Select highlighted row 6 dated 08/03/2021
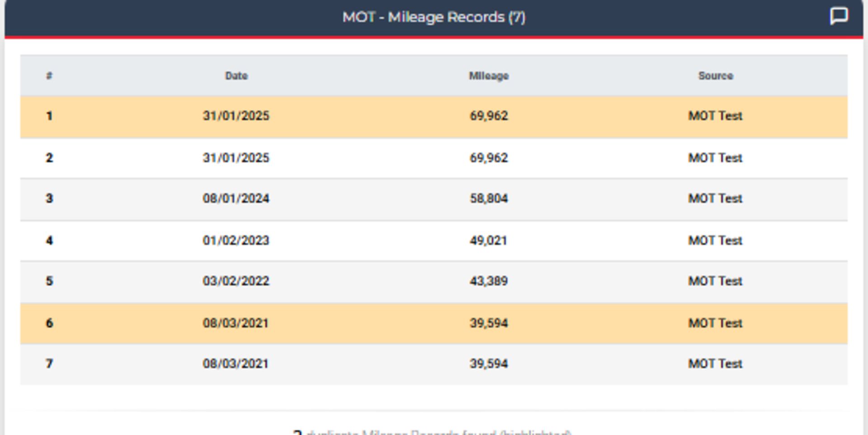868x435 pixels. click(x=434, y=323)
